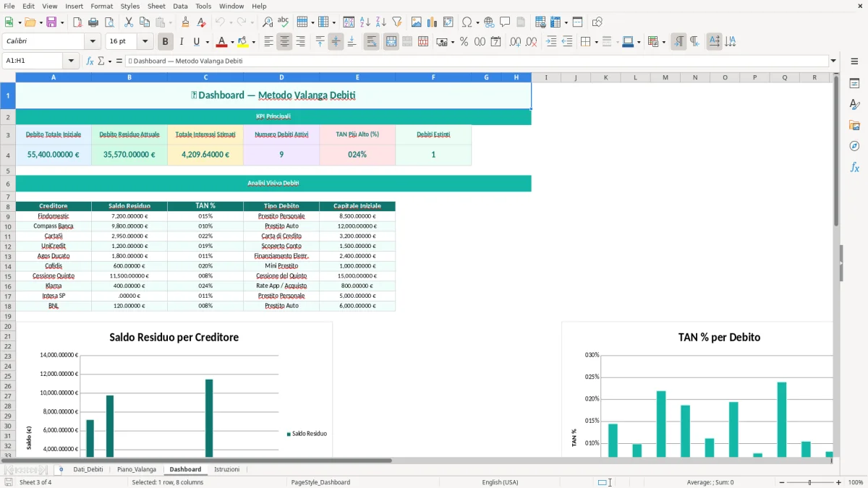Cut the selection with the scissors icon
This screenshot has height=488, width=868.
pyautogui.click(x=128, y=22)
